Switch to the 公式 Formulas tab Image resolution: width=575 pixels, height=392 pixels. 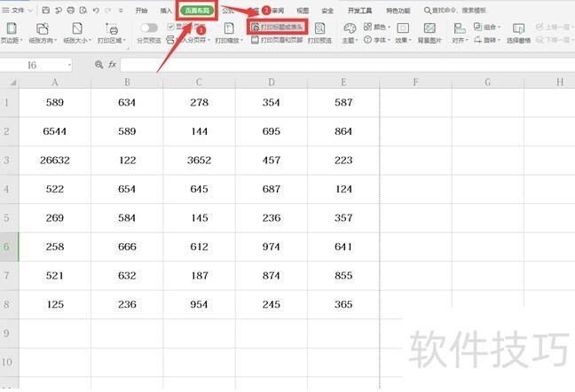coord(228,11)
